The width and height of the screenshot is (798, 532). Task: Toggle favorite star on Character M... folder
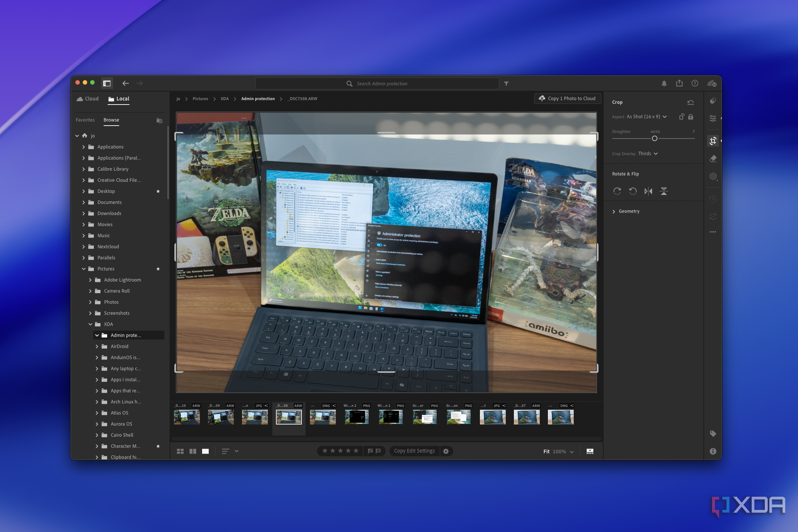click(158, 446)
